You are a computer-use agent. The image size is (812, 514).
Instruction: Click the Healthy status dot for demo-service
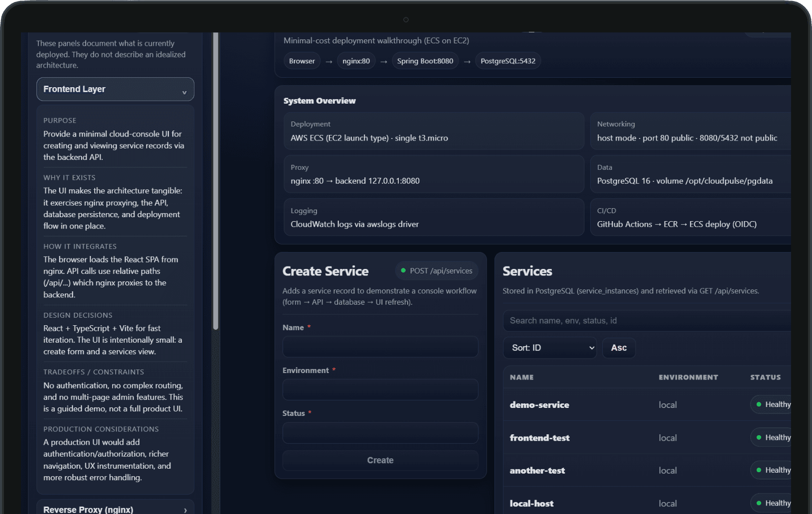point(760,404)
